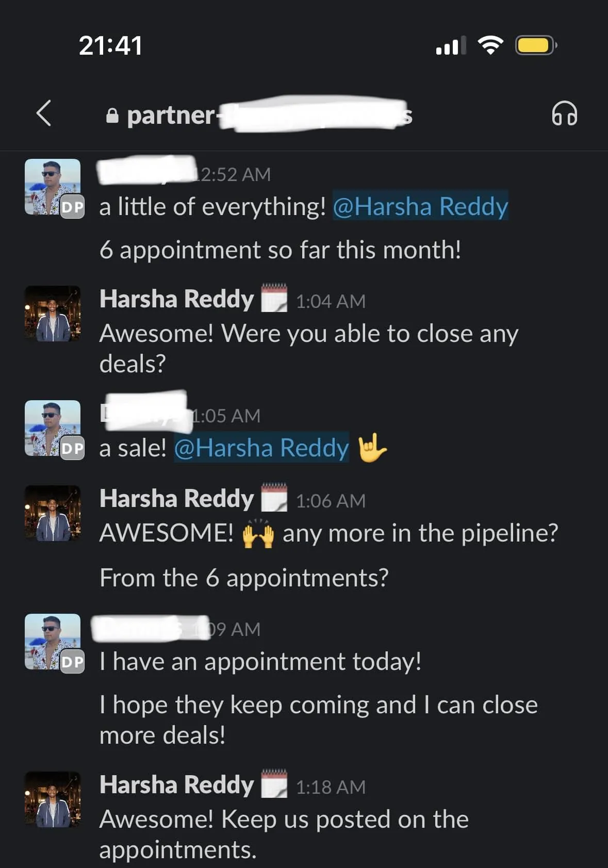Image resolution: width=608 pixels, height=868 pixels.
Task: Tap the beach avatar on the 1:09 AM message
Action: tap(53, 642)
